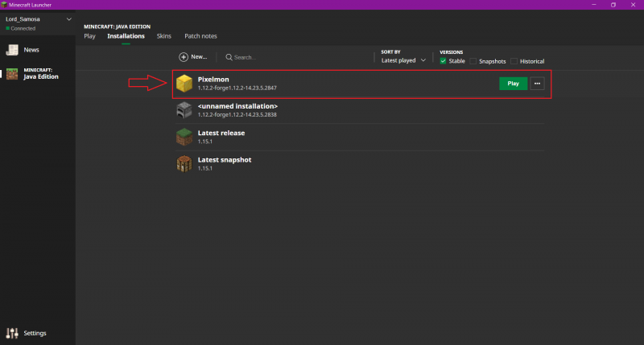Click Minecraft Launcher title bar app icon
Image resolution: width=644 pixels, height=345 pixels.
[x=4, y=5]
